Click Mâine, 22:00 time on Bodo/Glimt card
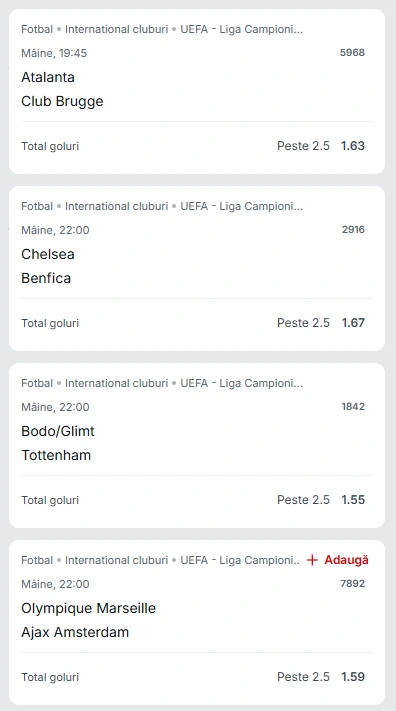Screen dimensions: 396x711 point(55,407)
